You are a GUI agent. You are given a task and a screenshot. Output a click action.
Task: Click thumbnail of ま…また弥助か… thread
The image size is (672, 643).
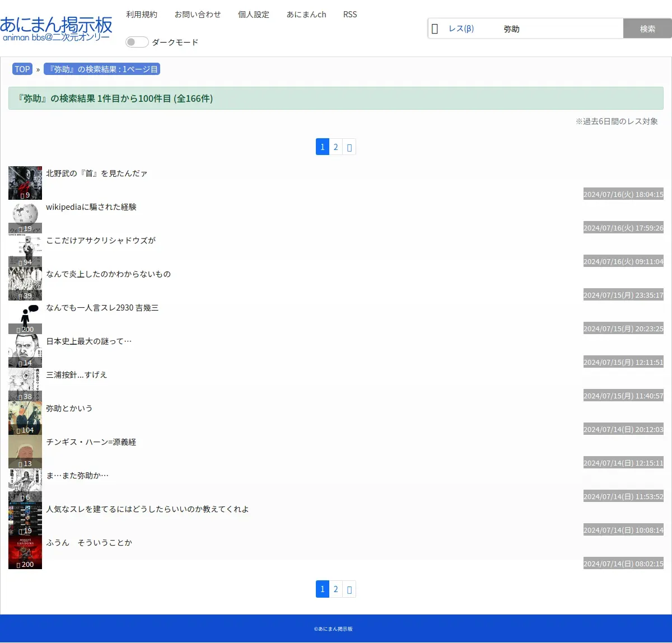[x=25, y=485]
